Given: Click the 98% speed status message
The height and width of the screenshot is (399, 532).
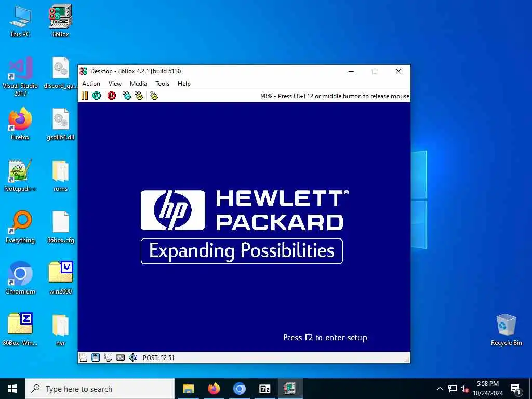Looking at the screenshot, I should pyautogui.click(x=335, y=96).
